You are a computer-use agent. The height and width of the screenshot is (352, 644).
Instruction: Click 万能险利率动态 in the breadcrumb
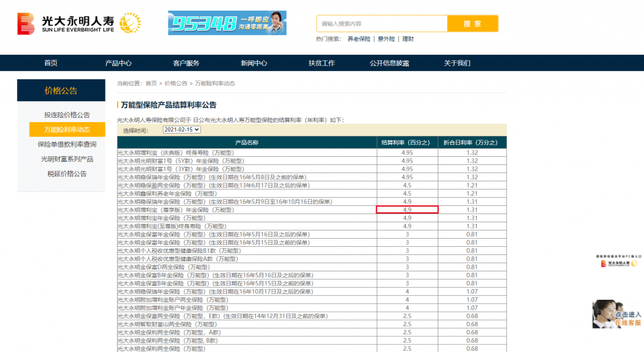[215, 83]
